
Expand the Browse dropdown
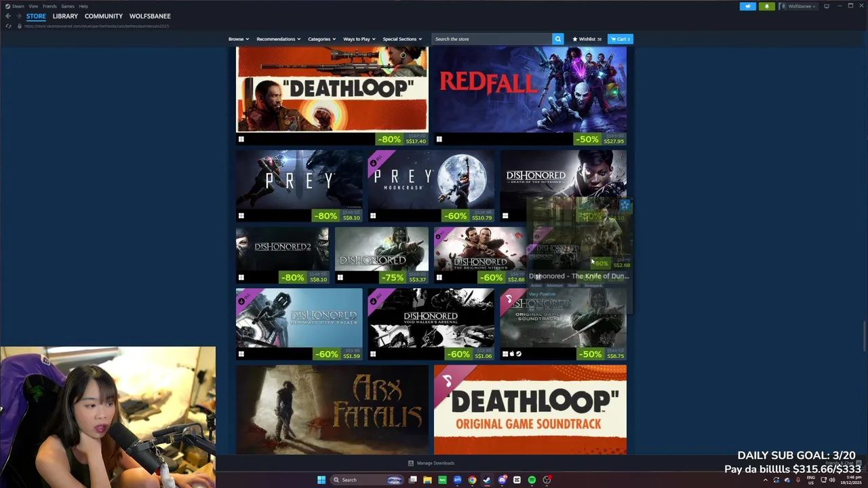pos(238,39)
